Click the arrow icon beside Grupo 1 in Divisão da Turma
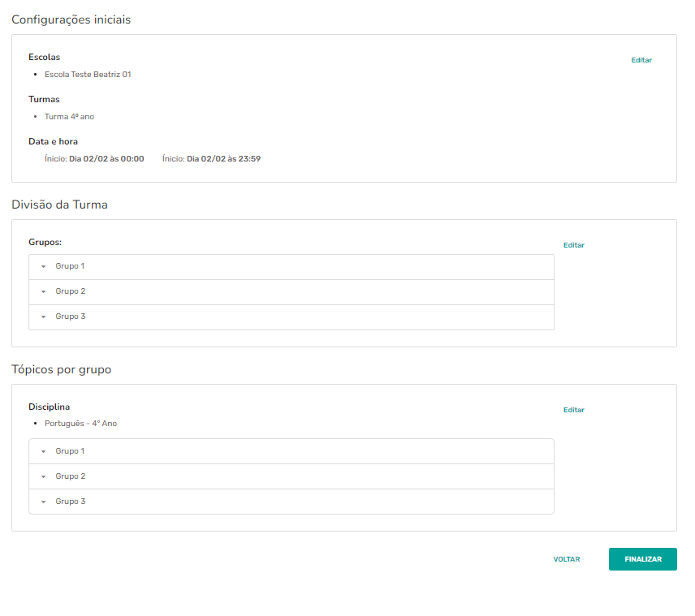Image resolution: width=695 pixels, height=616 pixels. point(43,267)
